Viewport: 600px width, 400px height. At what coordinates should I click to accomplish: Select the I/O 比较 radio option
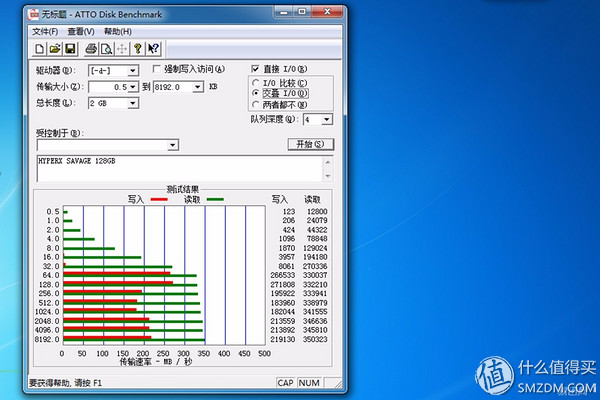point(257,82)
